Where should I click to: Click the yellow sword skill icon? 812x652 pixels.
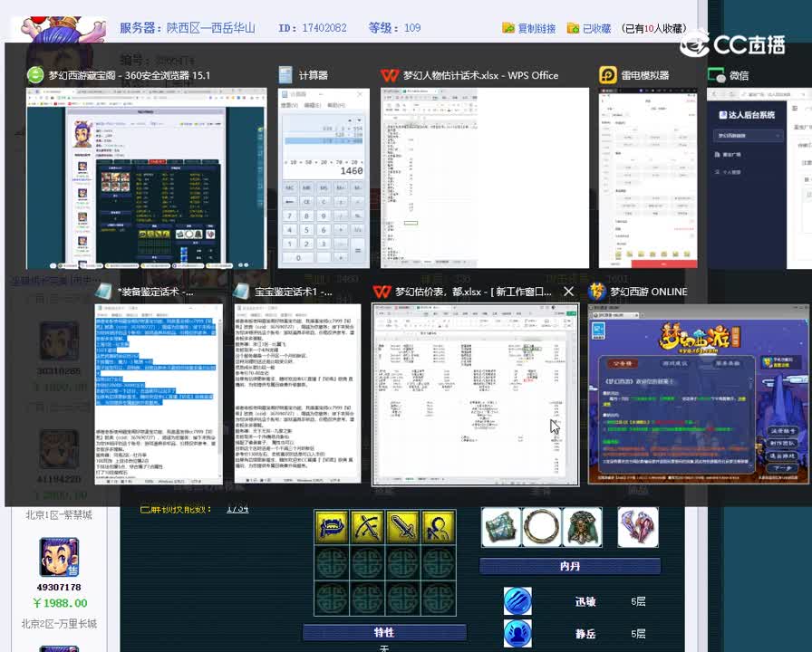coord(403,527)
